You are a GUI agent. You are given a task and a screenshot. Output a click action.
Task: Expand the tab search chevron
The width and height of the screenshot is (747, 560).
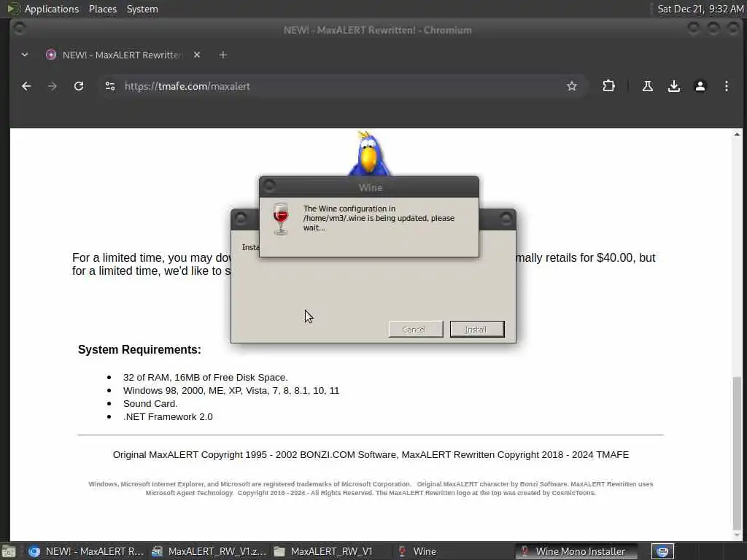pyautogui.click(x=25, y=55)
